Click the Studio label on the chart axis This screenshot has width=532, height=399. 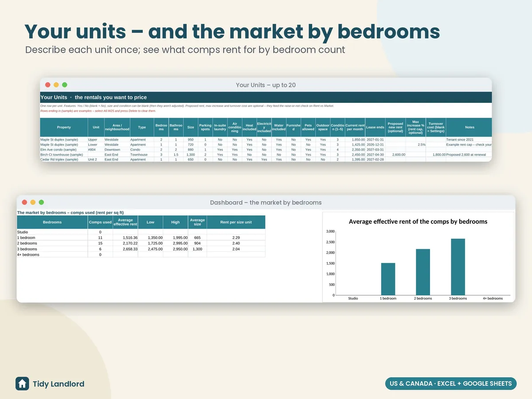point(353,298)
